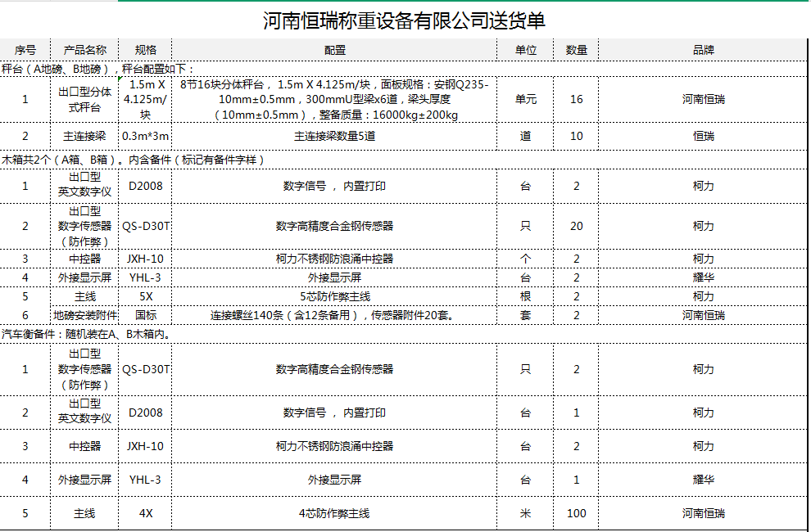Select the 品牌 column header cell
This screenshot has height=532, width=811.
(703, 50)
